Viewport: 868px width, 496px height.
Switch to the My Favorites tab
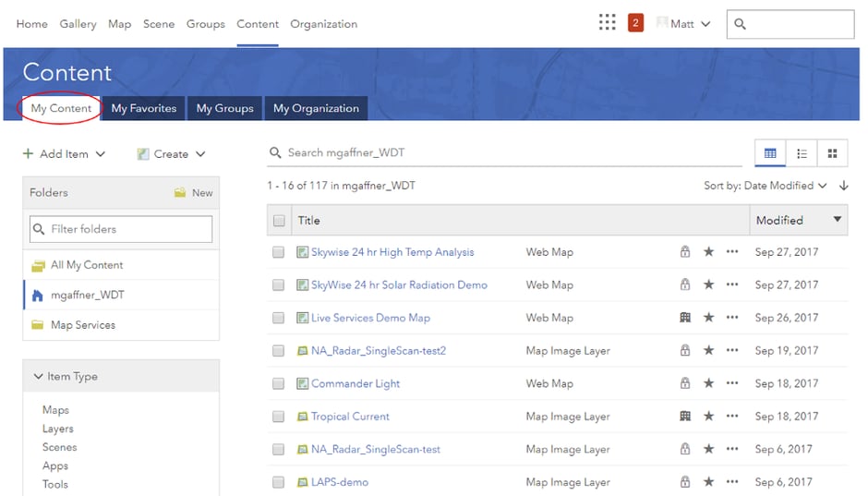coord(143,108)
